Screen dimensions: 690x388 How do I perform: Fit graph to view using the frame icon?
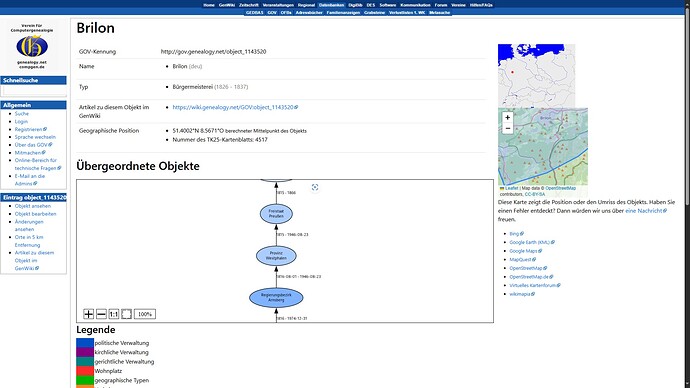126,314
